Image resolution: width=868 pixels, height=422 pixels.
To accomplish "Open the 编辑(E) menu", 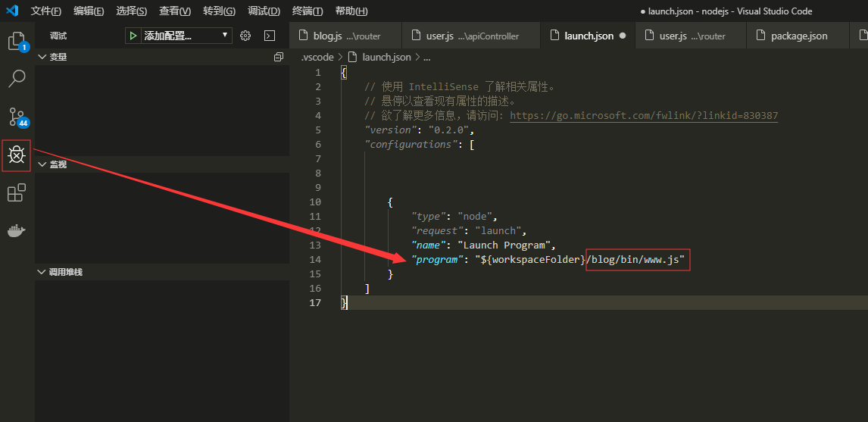I will [89, 11].
